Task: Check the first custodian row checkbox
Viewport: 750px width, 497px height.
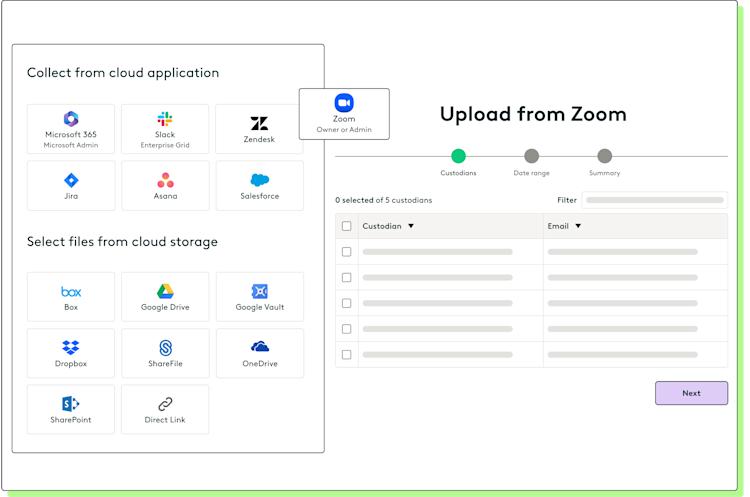Action: [x=347, y=252]
